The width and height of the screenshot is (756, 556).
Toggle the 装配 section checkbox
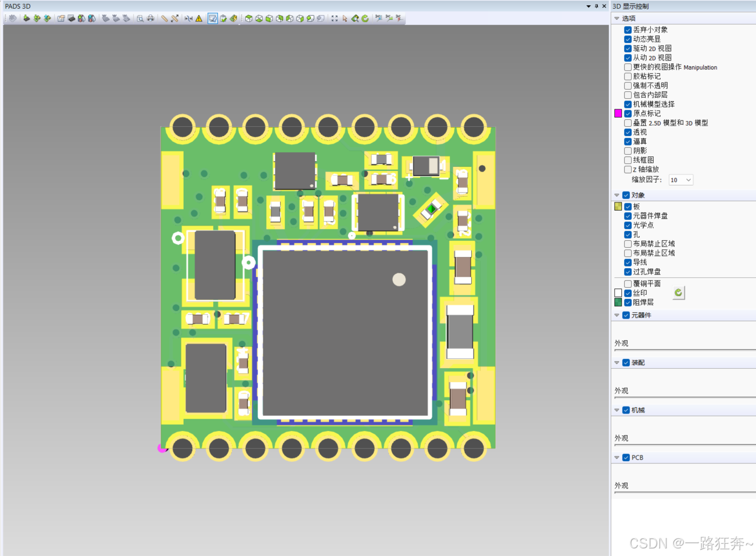(x=626, y=362)
